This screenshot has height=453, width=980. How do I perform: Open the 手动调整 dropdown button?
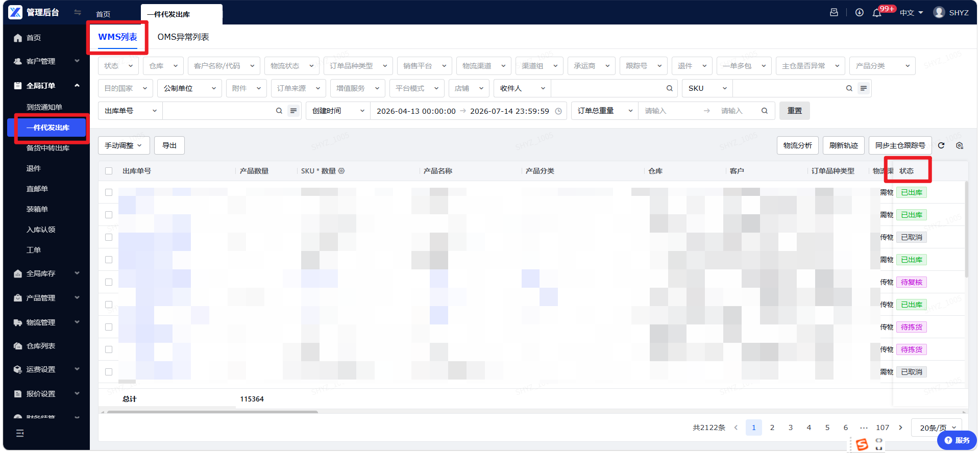(124, 145)
